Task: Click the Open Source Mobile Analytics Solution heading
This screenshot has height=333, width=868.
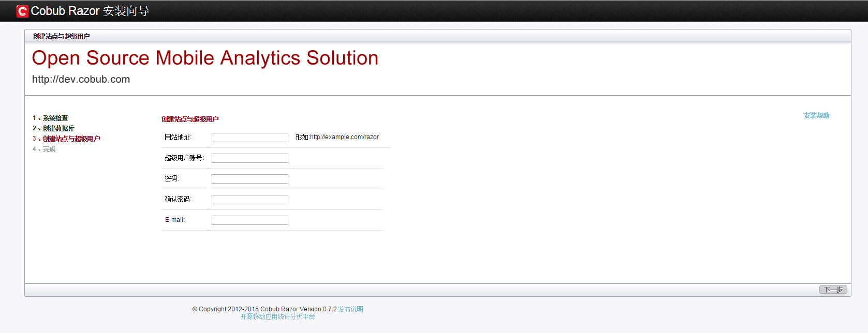Action: (x=205, y=58)
